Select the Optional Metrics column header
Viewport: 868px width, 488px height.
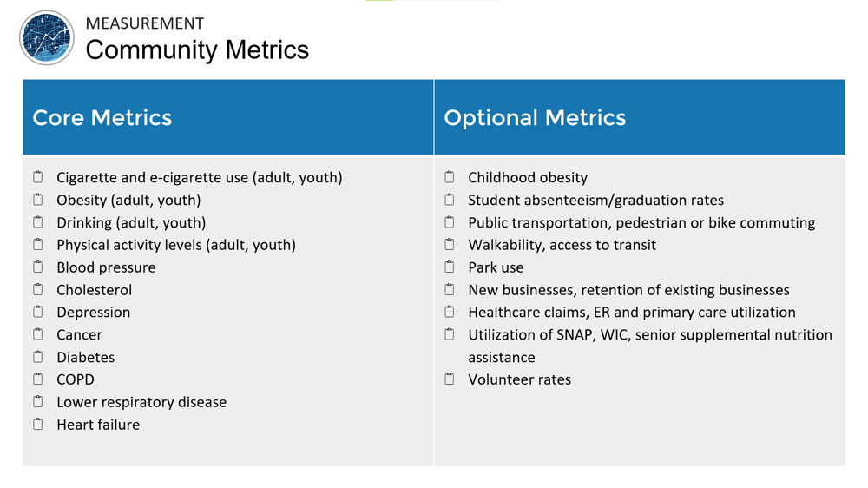point(535,118)
